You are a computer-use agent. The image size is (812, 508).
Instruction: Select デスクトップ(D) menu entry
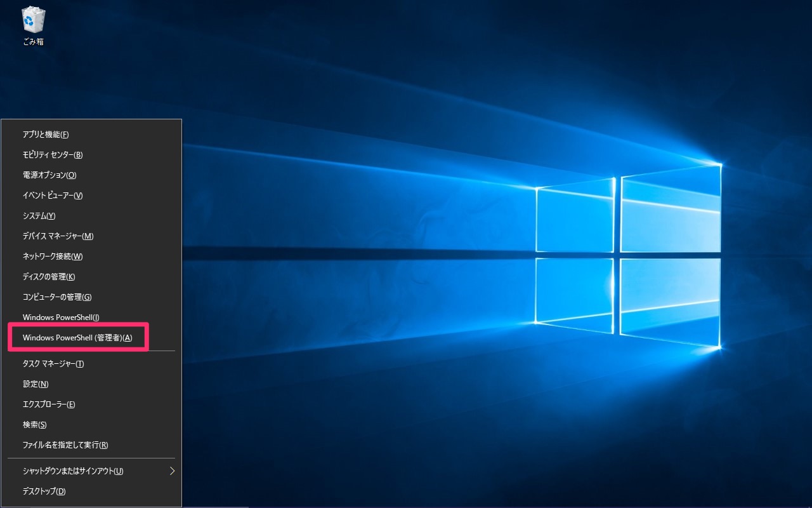[x=91, y=491]
